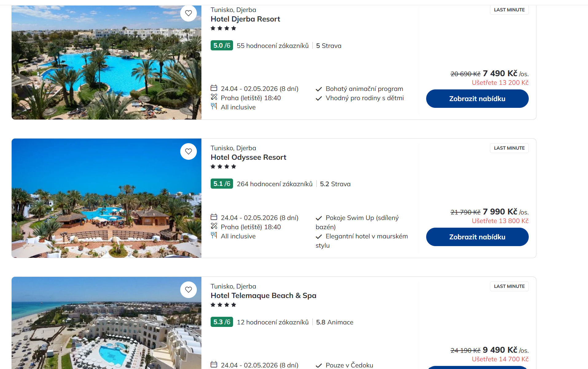Click the 5.1/6 rating badge of Odyssee Resort

coord(222,184)
